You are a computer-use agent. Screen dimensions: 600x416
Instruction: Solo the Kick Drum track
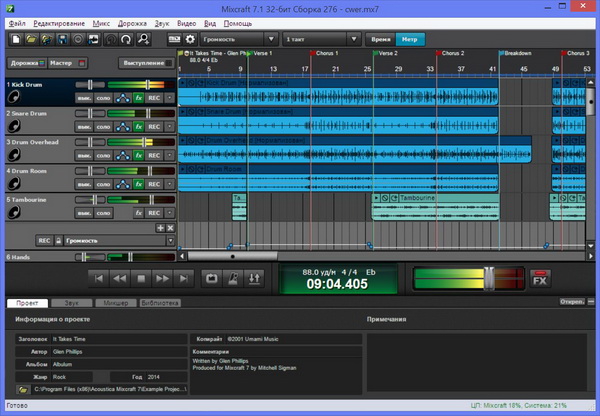click(104, 99)
